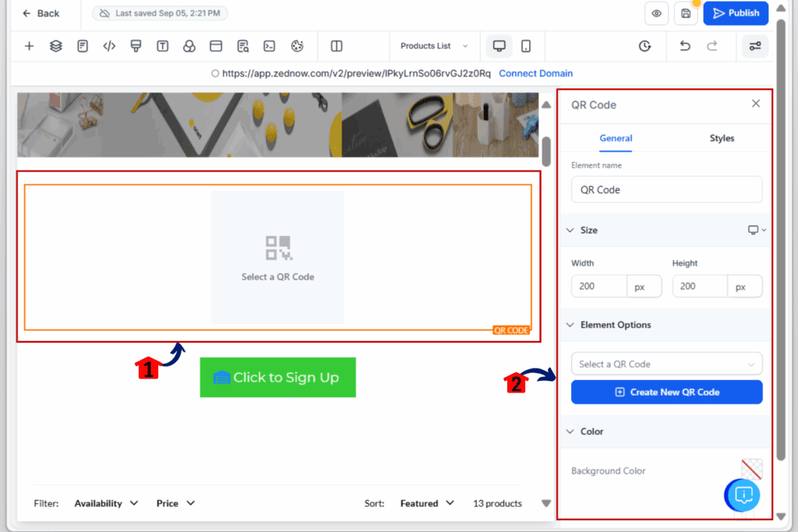Viewport: 798px width, 532px height.
Task: Switch to mobile view
Action: (526, 46)
